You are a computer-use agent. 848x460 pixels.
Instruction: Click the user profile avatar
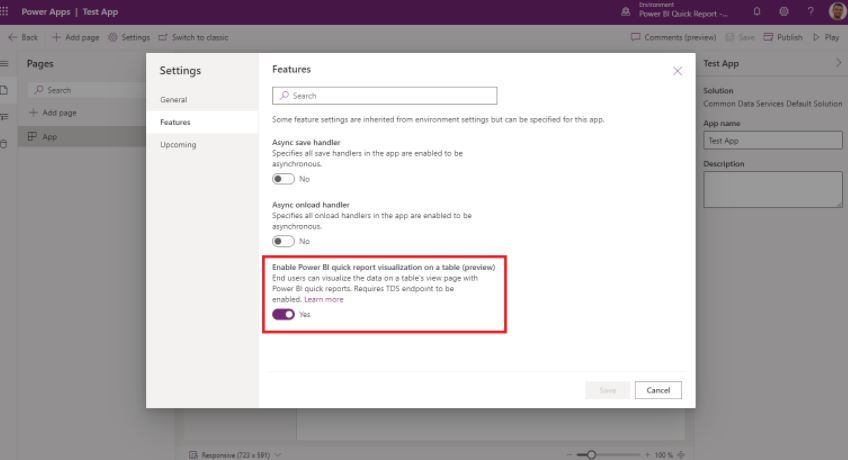(836, 12)
